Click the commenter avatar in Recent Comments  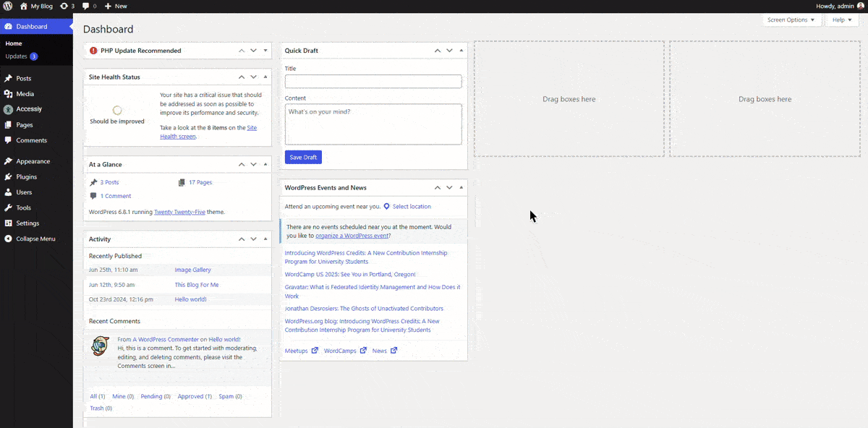[x=100, y=346]
